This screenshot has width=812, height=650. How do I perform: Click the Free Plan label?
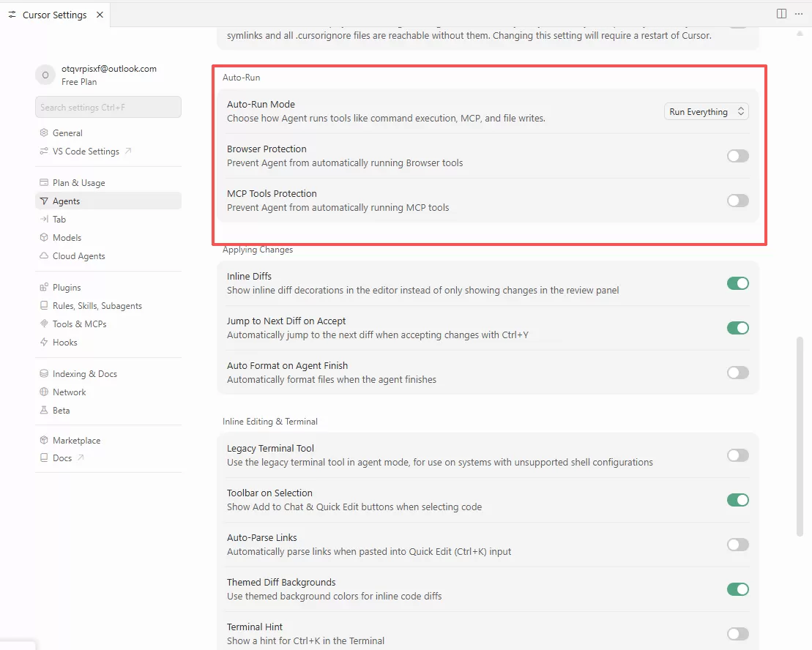79,82
